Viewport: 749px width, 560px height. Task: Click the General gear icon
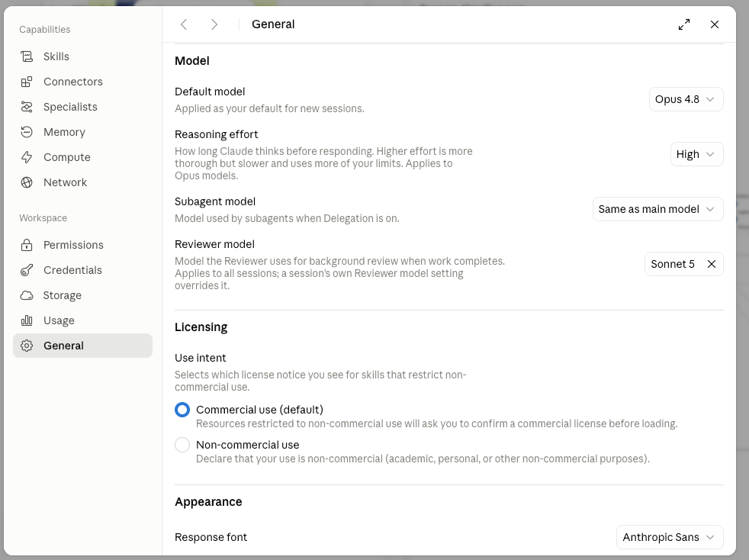point(27,346)
